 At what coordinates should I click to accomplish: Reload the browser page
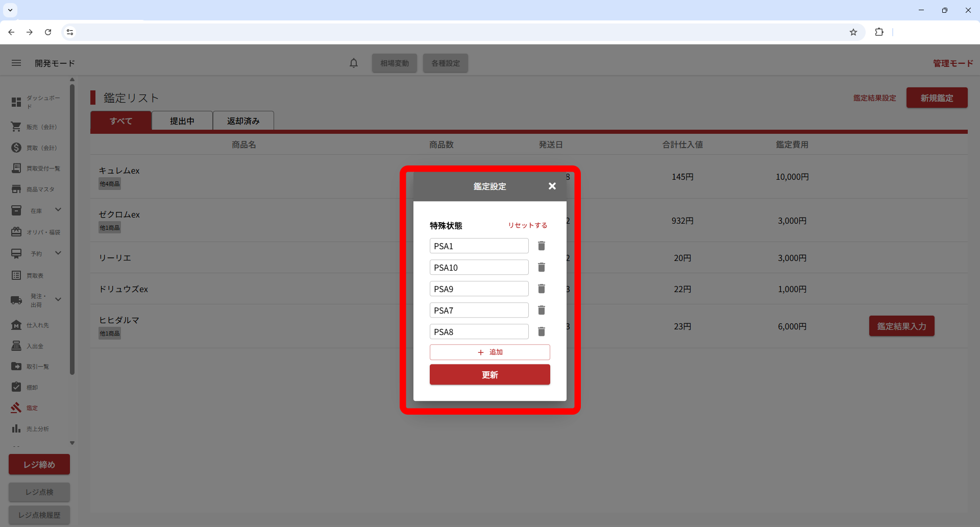48,32
